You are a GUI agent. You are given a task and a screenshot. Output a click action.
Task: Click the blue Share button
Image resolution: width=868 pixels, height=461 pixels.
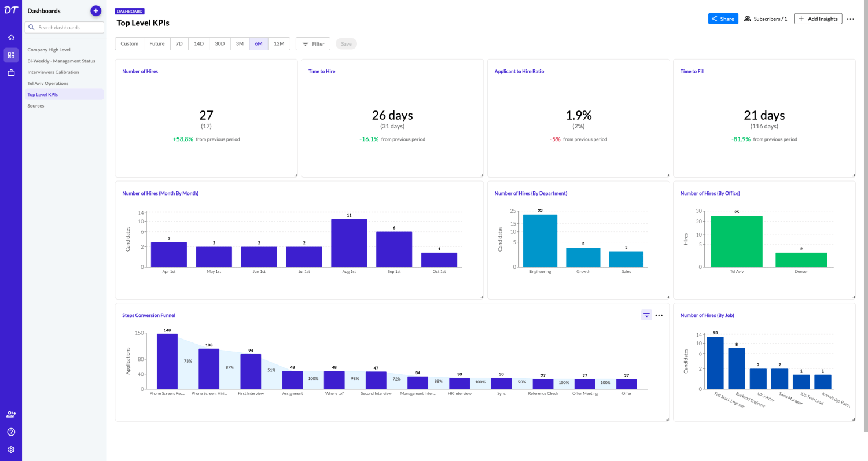(x=723, y=19)
